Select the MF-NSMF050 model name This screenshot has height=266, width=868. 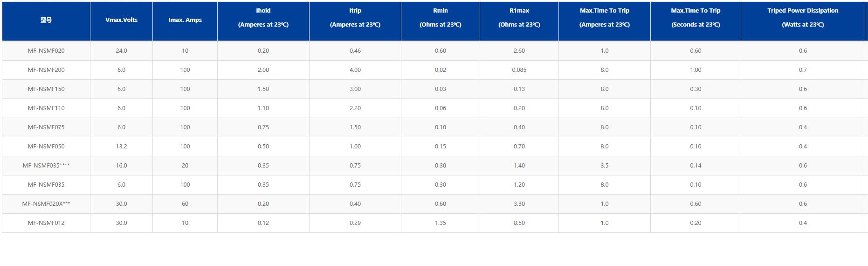46,147
